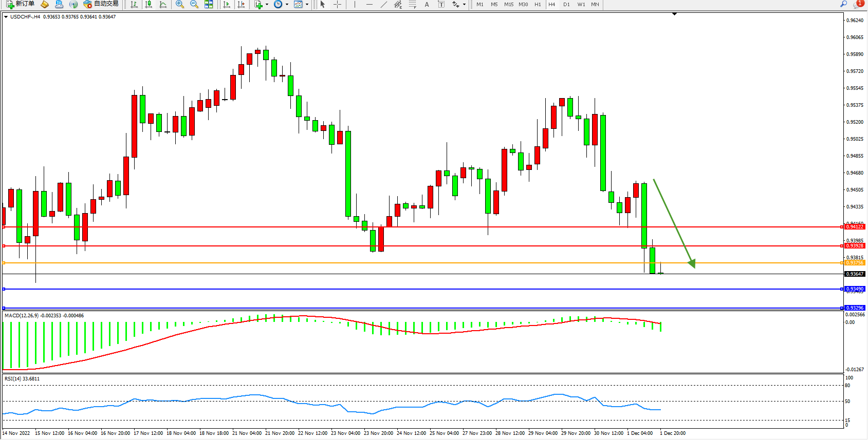Switch chart to line chart mode
Screen dimensions: 868x440
pyautogui.click(x=163, y=4)
